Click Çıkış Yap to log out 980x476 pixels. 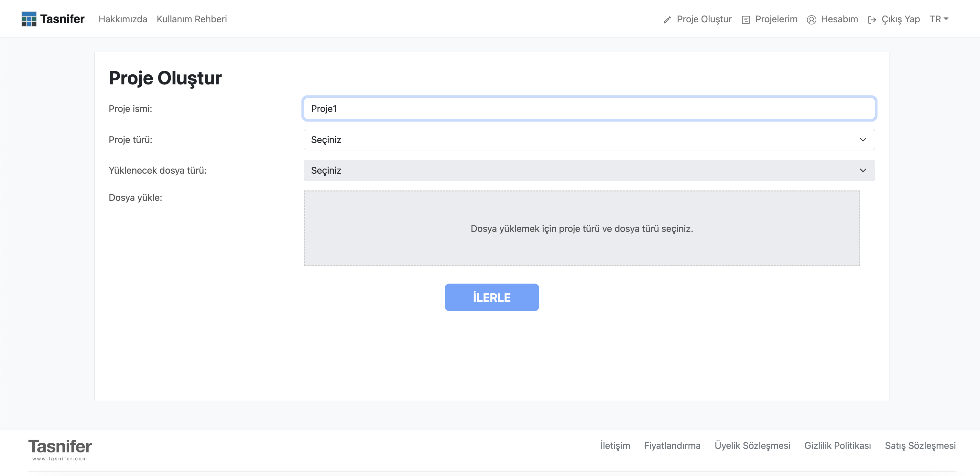[x=900, y=19]
